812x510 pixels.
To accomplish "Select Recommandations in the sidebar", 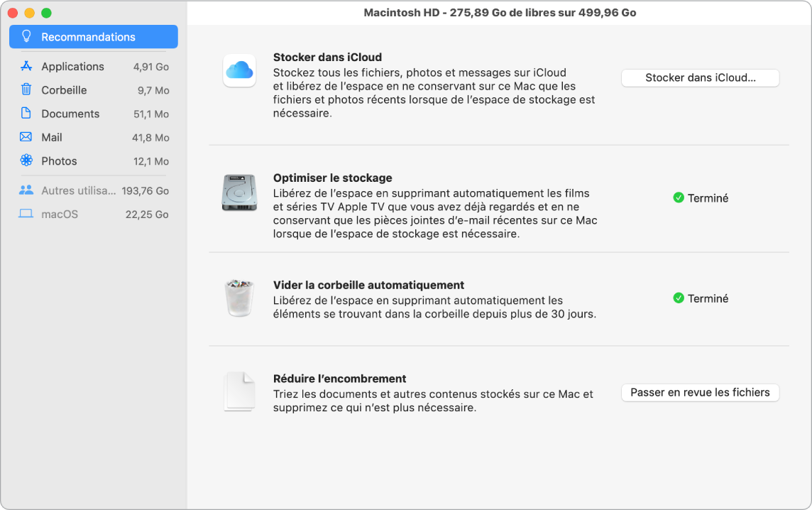I will click(94, 37).
